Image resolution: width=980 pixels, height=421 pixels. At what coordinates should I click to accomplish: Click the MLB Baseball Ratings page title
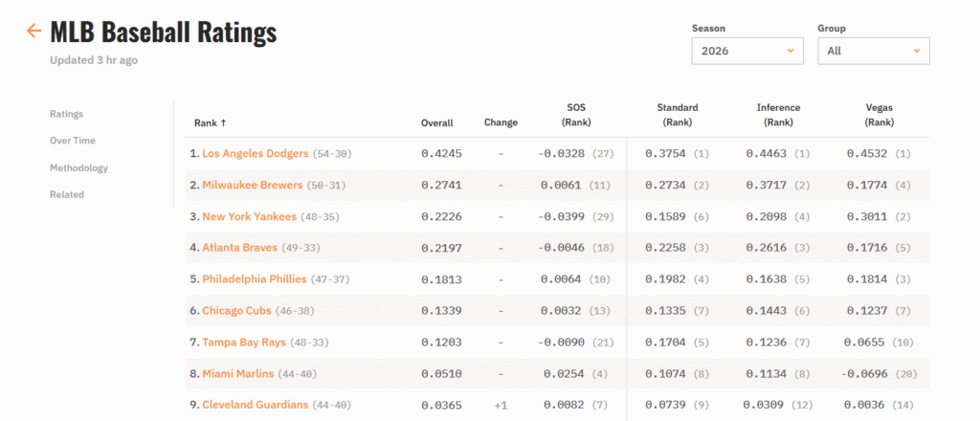click(163, 32)
